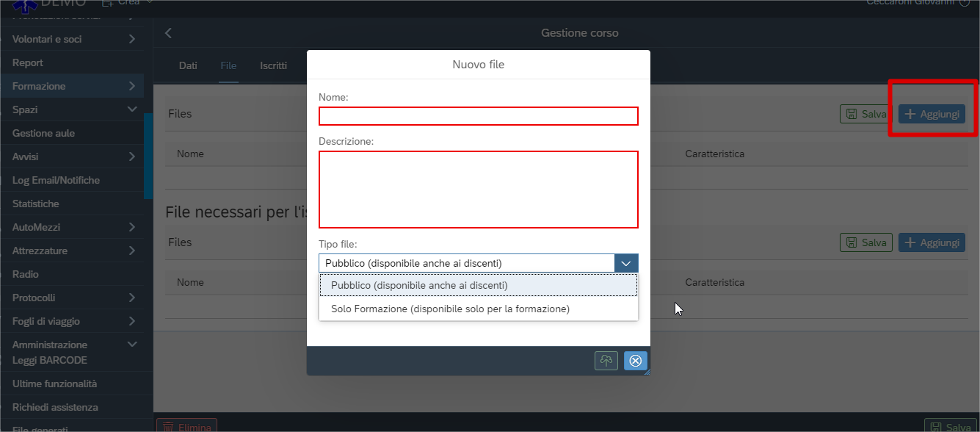Click the Richiedi assistenza sidebar link
980x432 pixels.
(55, 407)
